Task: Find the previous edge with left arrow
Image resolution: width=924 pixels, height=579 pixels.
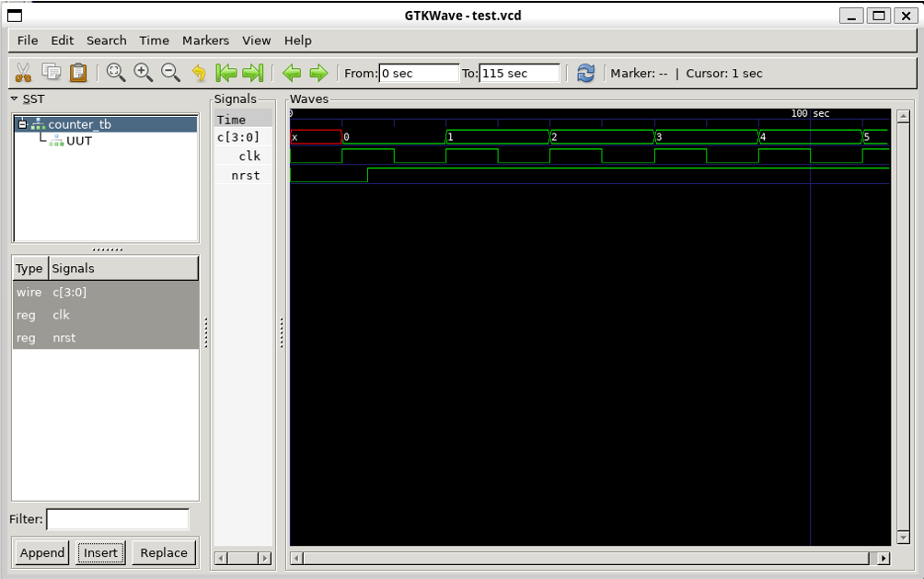Action: (x=292, y=73)
